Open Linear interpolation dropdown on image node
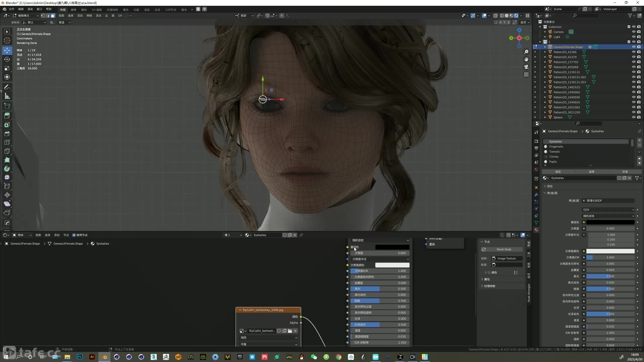 pyautogui.click(x=268, y=338)
